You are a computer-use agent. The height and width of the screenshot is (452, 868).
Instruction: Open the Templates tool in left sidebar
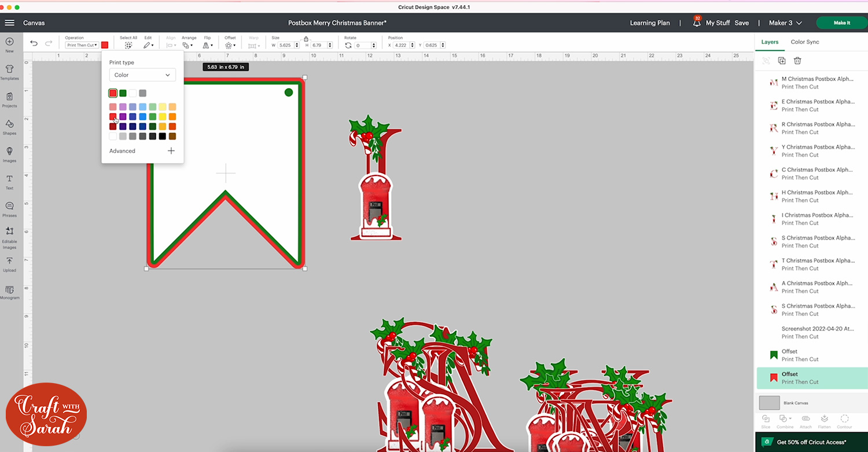coord(9,72)
